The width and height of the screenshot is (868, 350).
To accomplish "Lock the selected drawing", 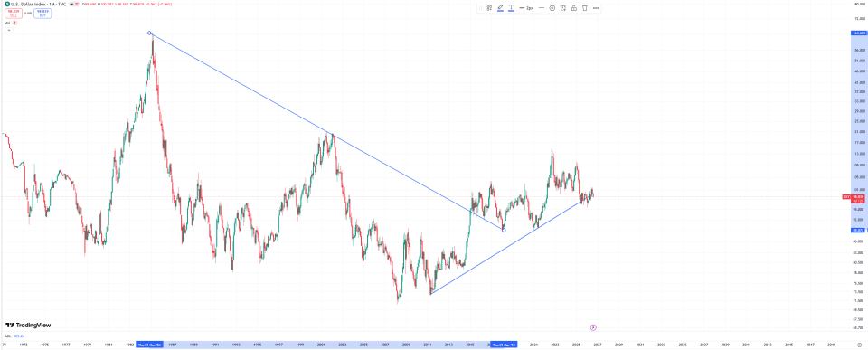I will (x=573, y=8).
